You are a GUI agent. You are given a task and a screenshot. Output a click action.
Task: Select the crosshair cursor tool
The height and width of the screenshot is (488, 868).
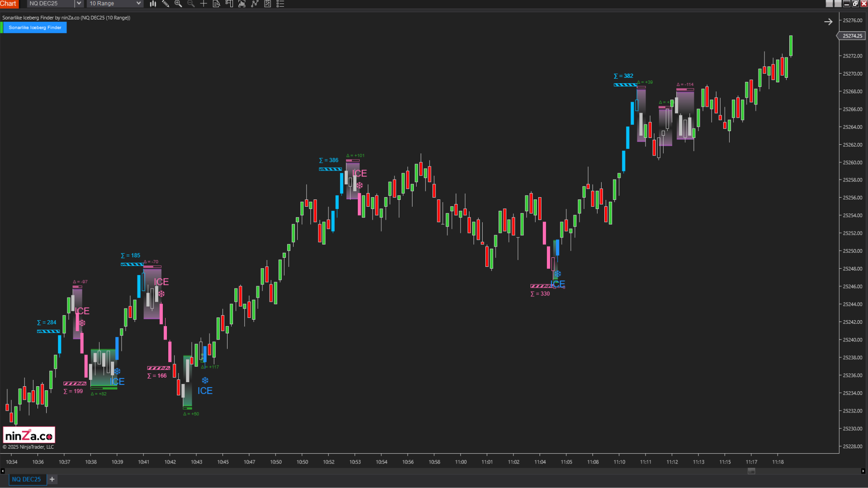click(204, 4)
